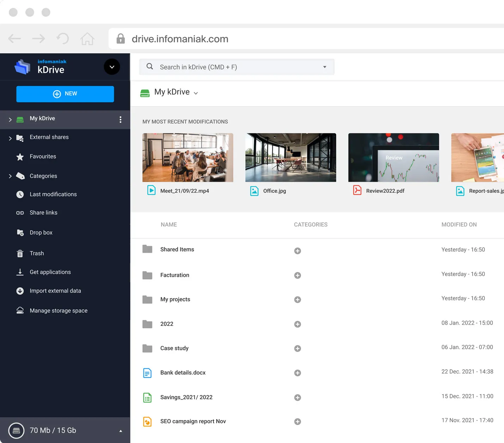
Task: Open the Facturation folder
Action: point(174,275)
